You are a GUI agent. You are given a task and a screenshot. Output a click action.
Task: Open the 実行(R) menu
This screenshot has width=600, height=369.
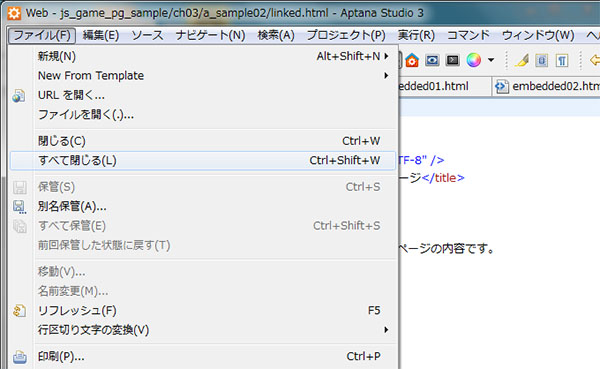pyautogui.click(x=416, y=35)
